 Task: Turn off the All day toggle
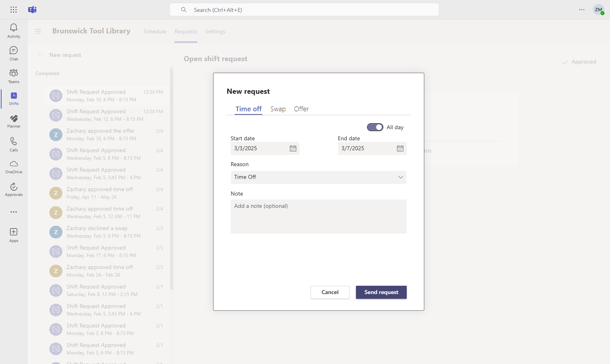pos(375,127)
